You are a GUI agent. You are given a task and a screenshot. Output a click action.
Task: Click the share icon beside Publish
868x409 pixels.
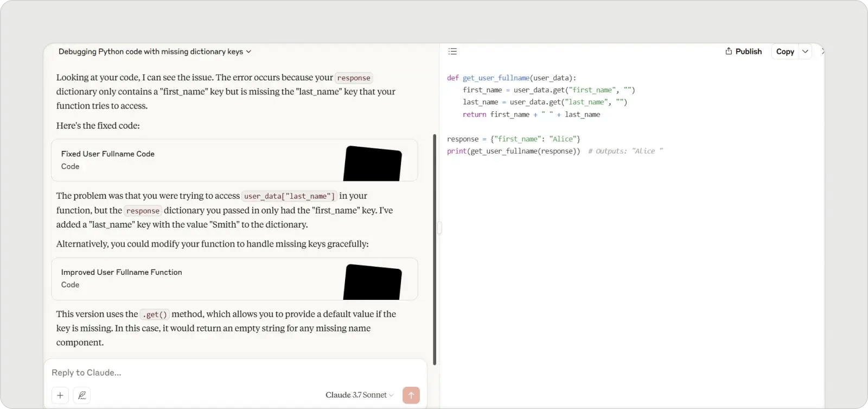click(729, 51)
